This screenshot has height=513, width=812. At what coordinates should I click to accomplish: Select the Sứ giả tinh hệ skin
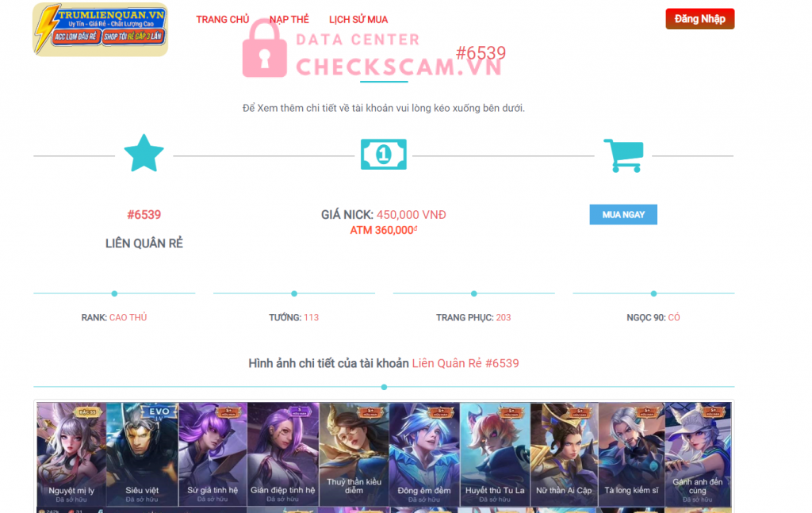coord(213,454)
